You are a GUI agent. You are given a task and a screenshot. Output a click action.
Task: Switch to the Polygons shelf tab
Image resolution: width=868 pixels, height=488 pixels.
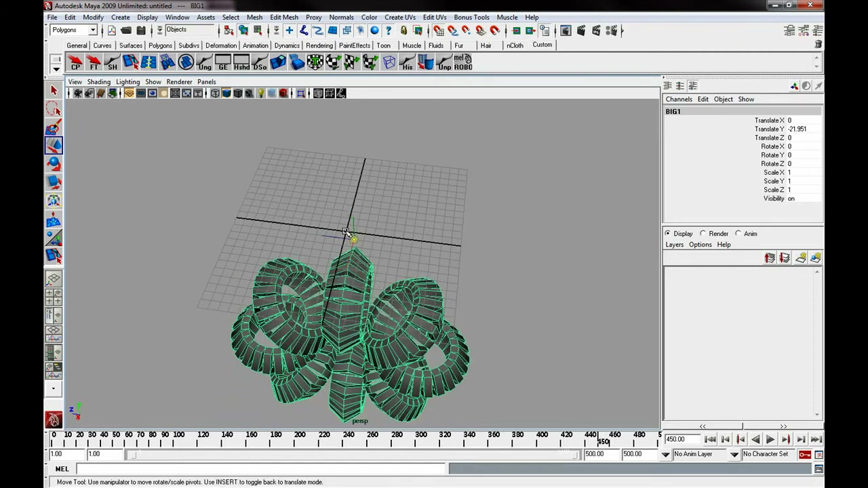160,45
